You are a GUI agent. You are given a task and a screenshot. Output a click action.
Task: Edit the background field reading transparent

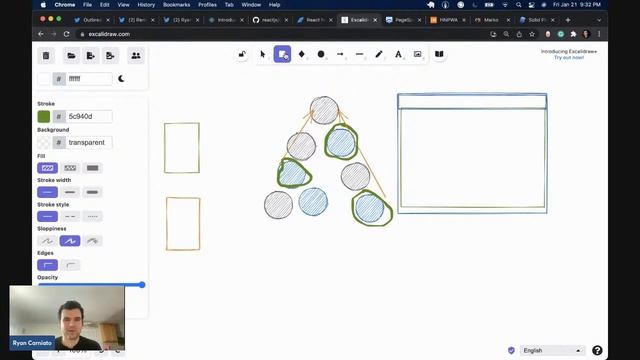pyautogui.click(x=89, y=142)
